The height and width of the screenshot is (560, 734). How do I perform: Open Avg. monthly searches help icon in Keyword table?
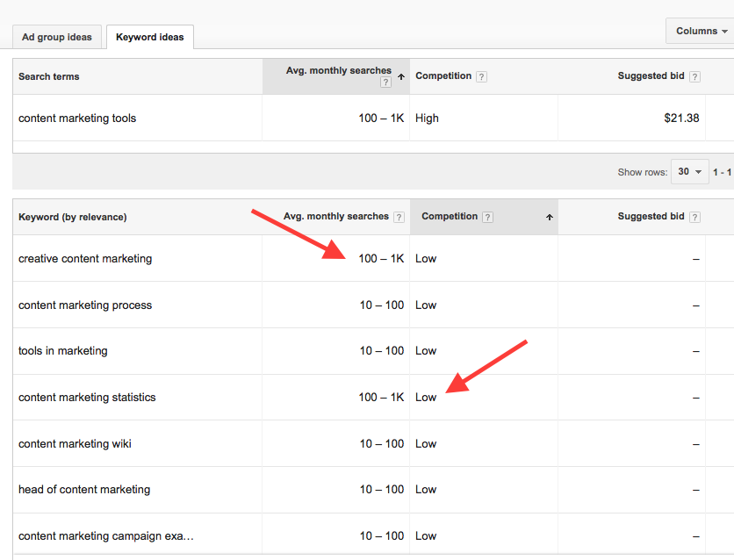(399, 217)
